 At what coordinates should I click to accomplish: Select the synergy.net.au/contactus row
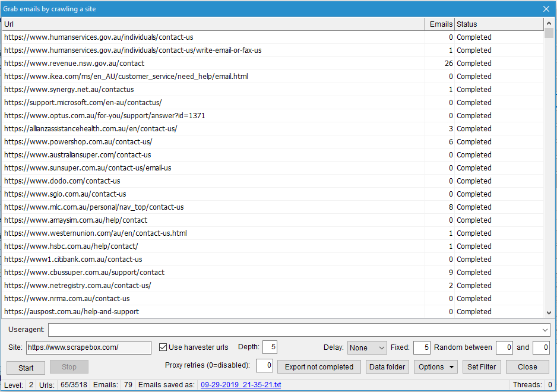[x=273, y=90]
